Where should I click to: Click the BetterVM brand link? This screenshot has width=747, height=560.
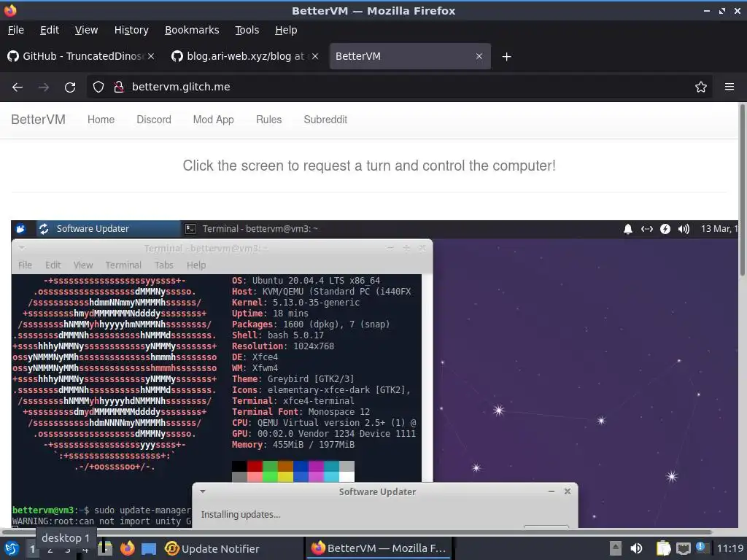38,120
